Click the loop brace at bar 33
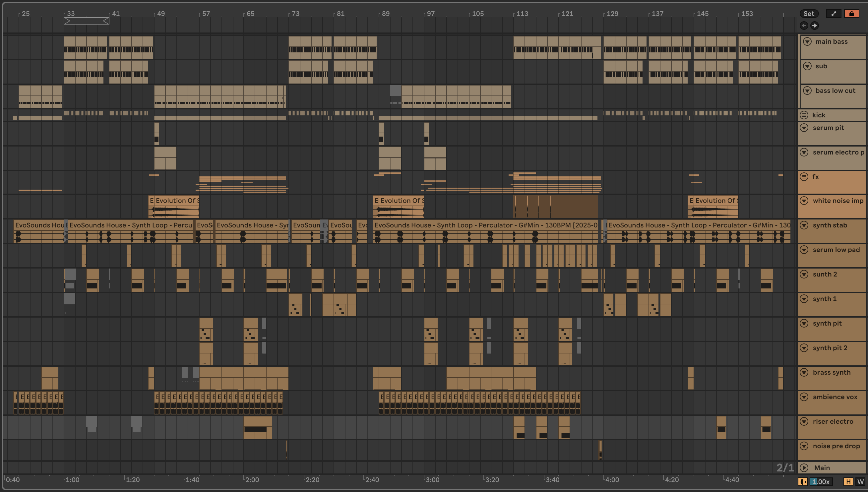The width and height of the screenshot is (868, 492). 86,21
